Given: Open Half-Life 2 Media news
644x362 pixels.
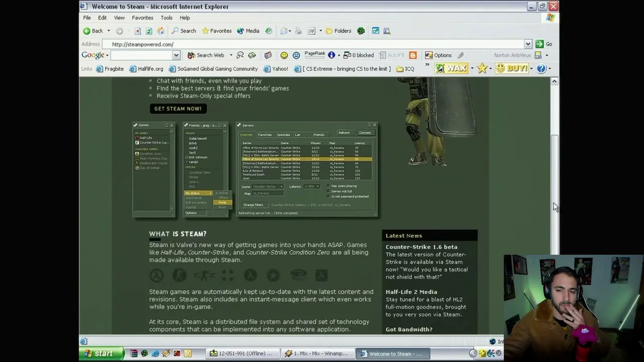Looking at the screenshot, I should point(412,292).
